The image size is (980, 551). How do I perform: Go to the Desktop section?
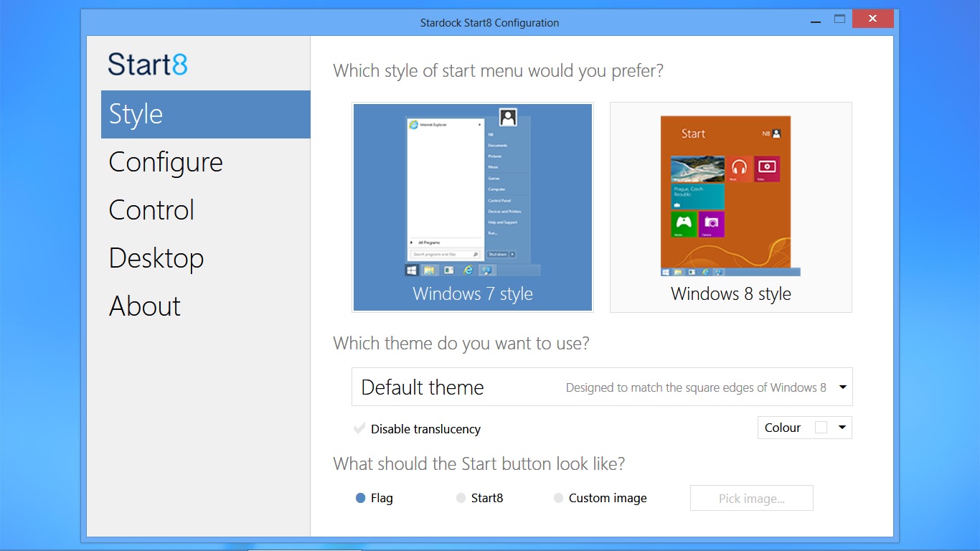[156, 258]
